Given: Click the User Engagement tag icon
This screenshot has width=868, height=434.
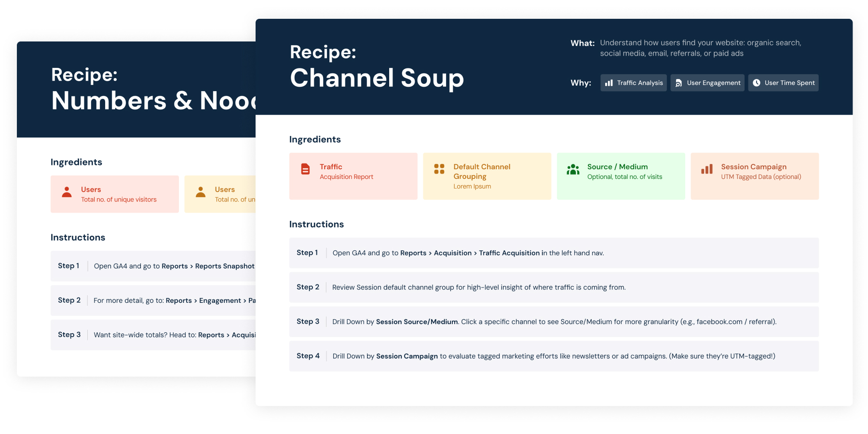Looking at the screenshot, I should coord(678,83).
